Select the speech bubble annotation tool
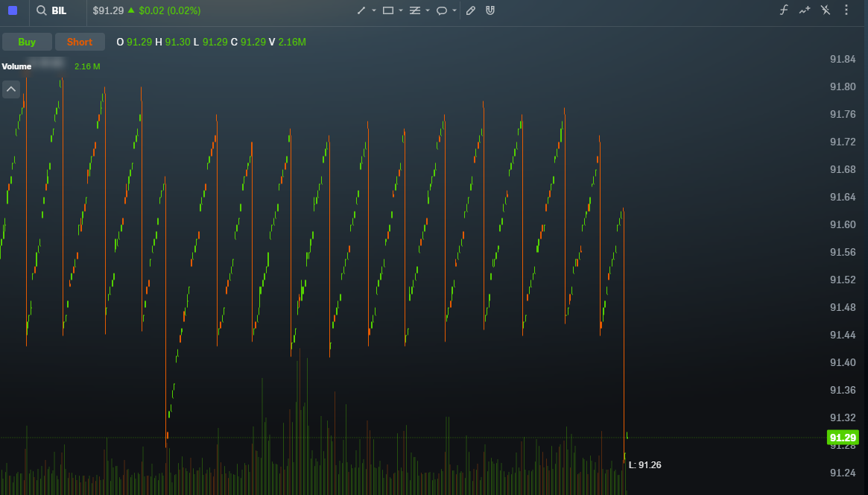Screen dimensions: 868x495 click(x=442, y=10)
